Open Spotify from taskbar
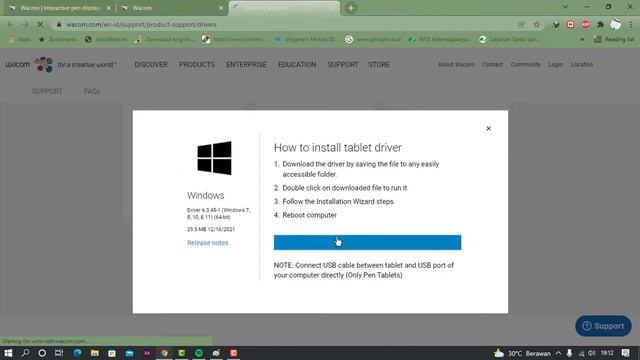The image size is (640, 360). click(x=199, y=353)
